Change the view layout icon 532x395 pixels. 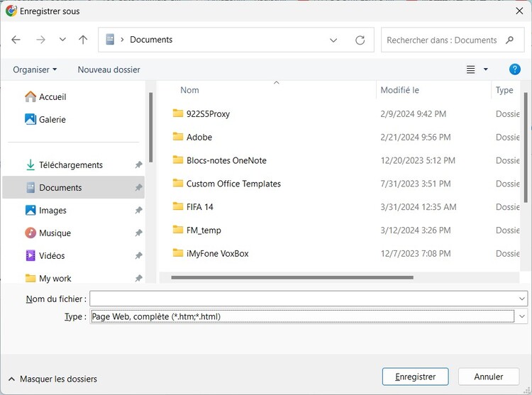(x=470, y=69)
